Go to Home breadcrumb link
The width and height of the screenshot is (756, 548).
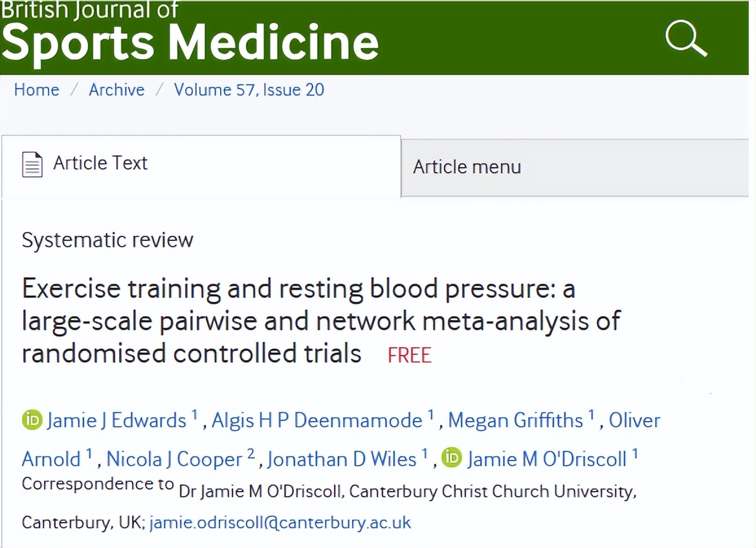pyautogui.click(x=36, y=89)
